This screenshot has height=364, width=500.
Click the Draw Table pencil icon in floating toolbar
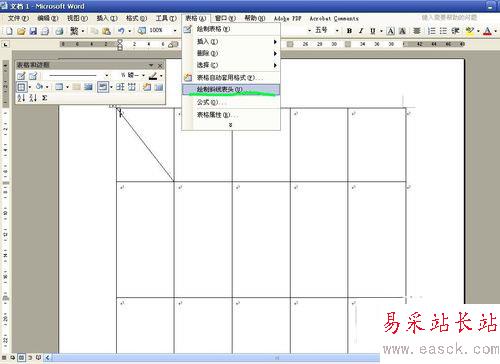coord(21,76)
